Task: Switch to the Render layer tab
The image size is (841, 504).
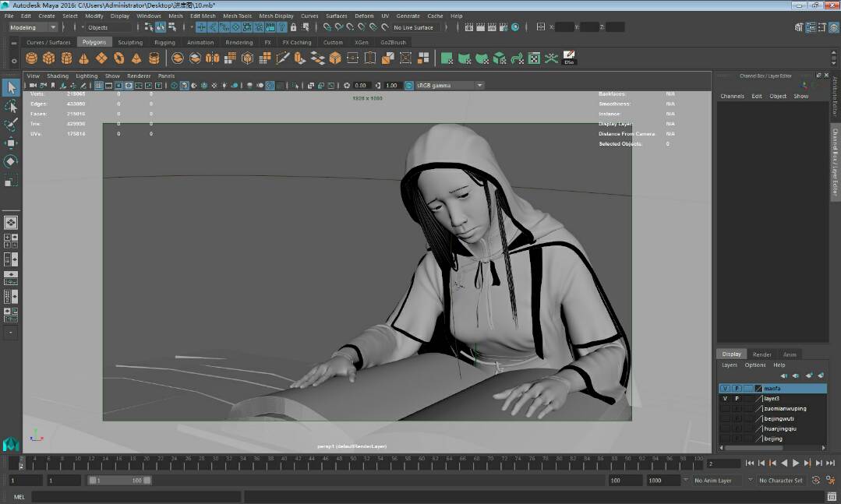Action: coord(761,354)
